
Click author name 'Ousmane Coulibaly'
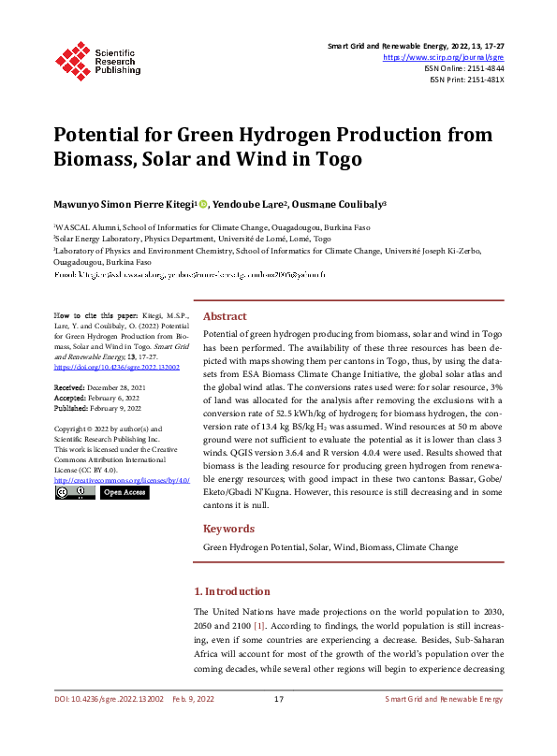pyautogui.click(x=337, y=204)
